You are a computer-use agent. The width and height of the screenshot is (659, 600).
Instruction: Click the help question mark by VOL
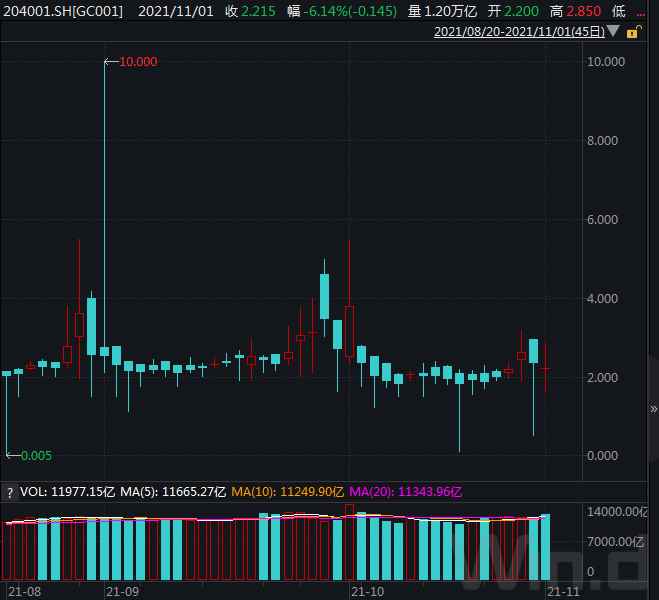point(9,492)
